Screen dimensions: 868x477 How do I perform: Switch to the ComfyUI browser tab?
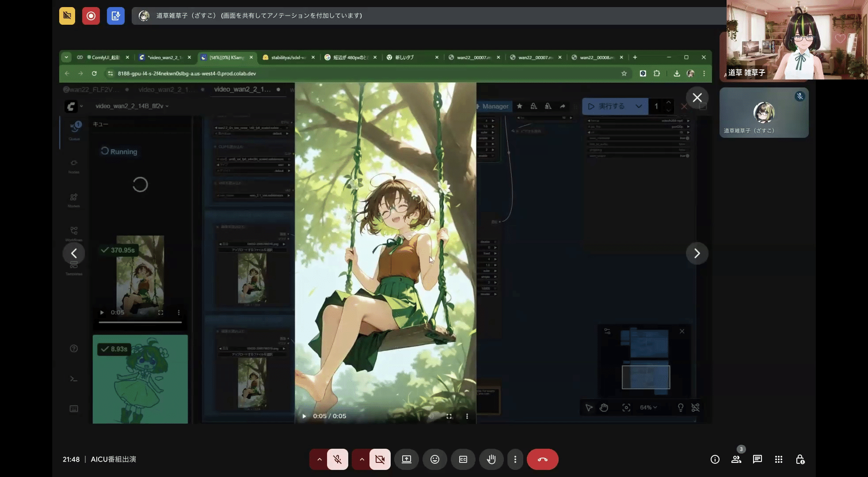pos(105,57)
